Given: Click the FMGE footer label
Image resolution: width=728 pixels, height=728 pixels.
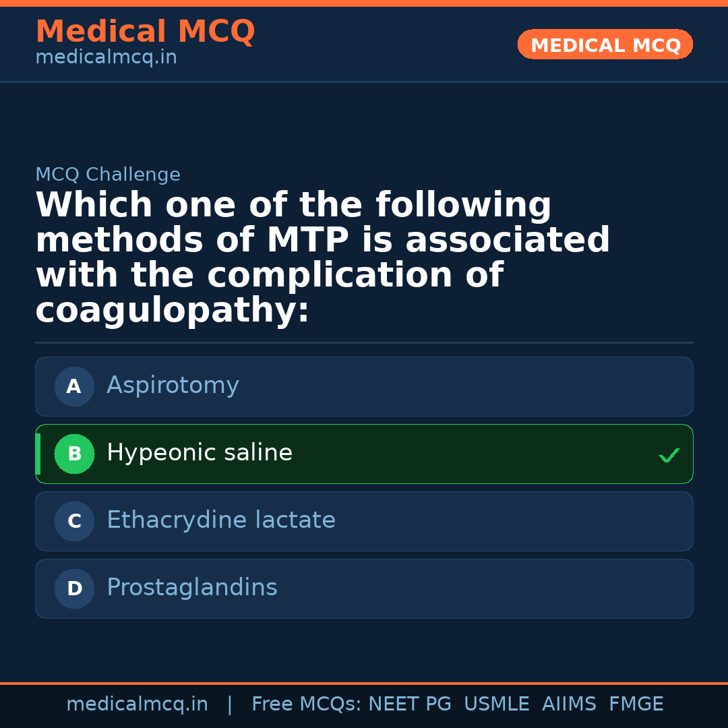Looking at the screenshot, I should (636, 704).
